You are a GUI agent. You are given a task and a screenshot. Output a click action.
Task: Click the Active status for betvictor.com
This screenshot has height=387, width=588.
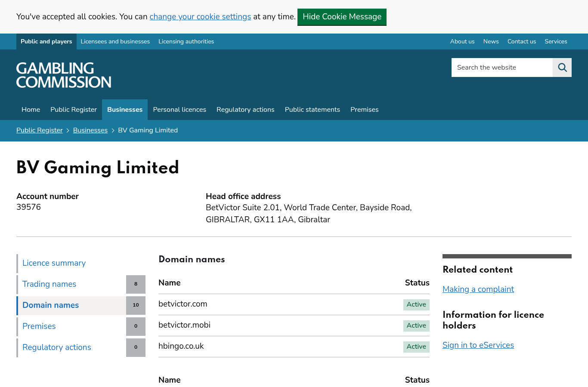tap(416, 304)
